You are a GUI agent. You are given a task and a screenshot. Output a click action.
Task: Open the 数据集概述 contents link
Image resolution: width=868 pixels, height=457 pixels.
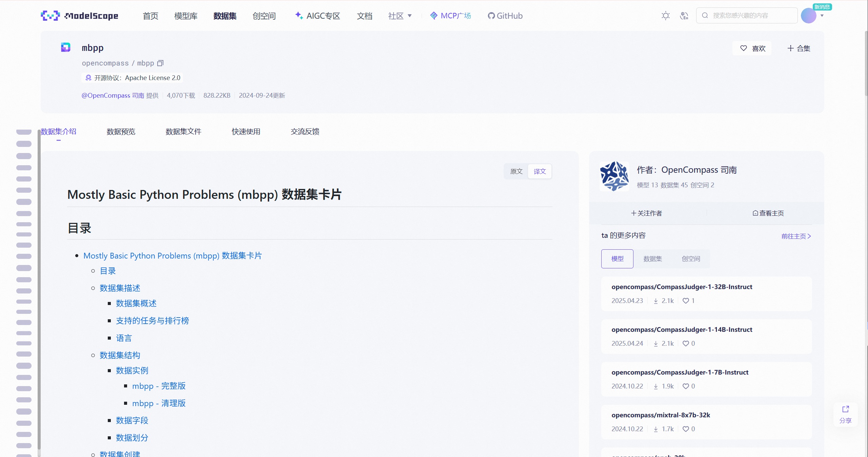coord(136,303)
